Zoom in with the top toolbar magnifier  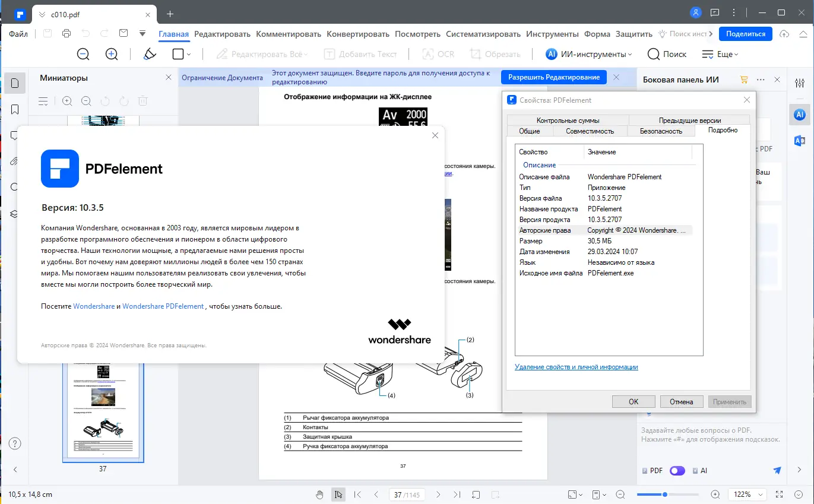click(112, 54)
